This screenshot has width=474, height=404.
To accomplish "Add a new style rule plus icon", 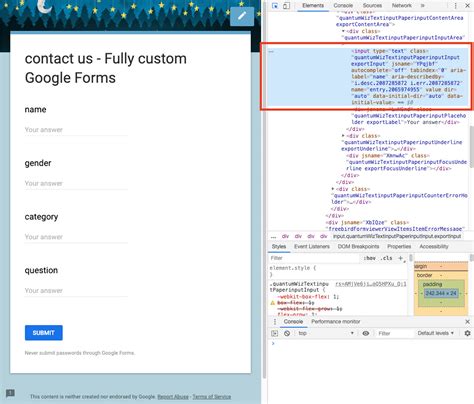I will click(401, 258).
